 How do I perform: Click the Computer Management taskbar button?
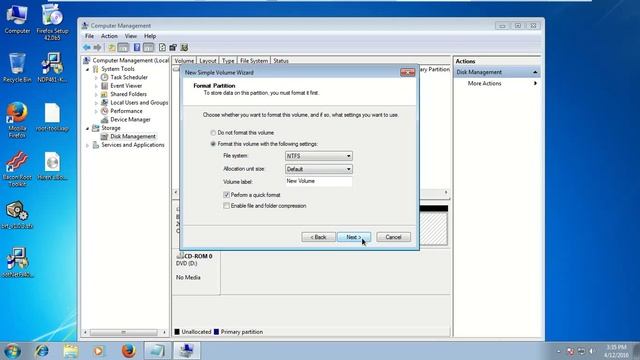click(x=186, y=351)
